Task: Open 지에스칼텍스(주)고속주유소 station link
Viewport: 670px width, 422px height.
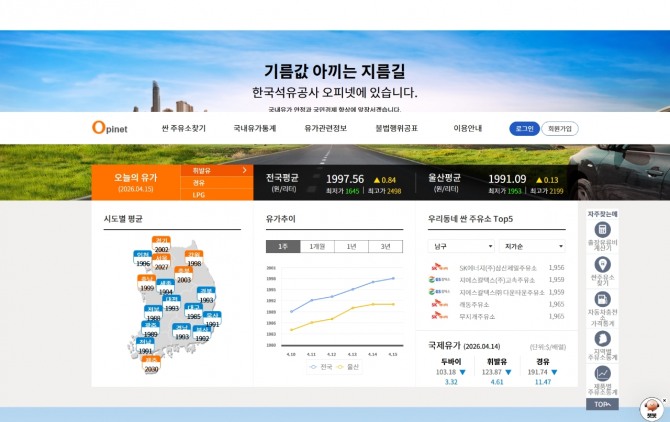Action: click(x=497, y=280)
